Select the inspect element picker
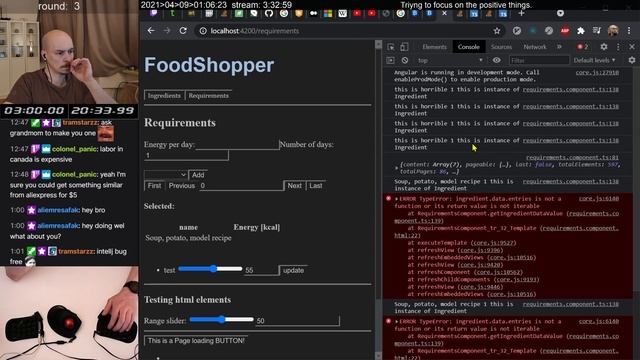 click(391, 47)
